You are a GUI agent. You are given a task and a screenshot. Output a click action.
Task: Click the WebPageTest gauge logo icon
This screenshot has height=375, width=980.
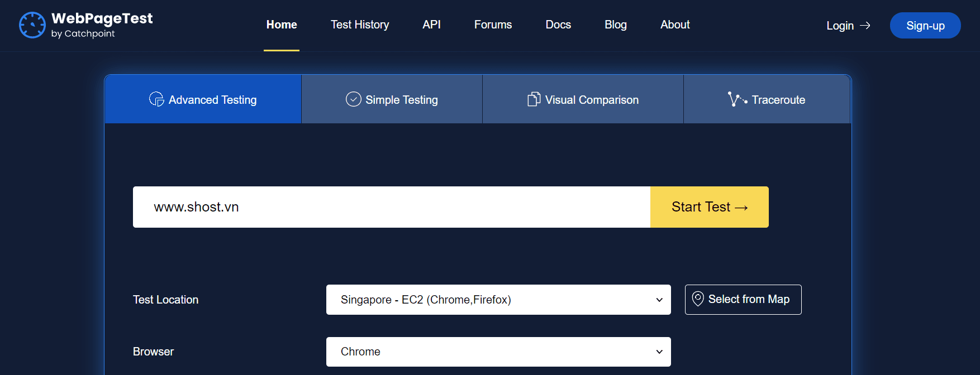pos(32,25)
